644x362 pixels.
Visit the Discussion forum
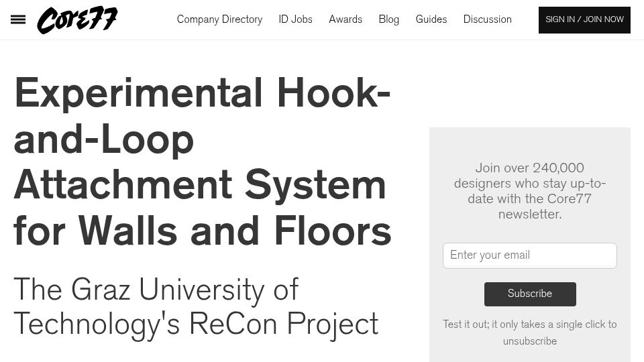[x=487, y=19]
